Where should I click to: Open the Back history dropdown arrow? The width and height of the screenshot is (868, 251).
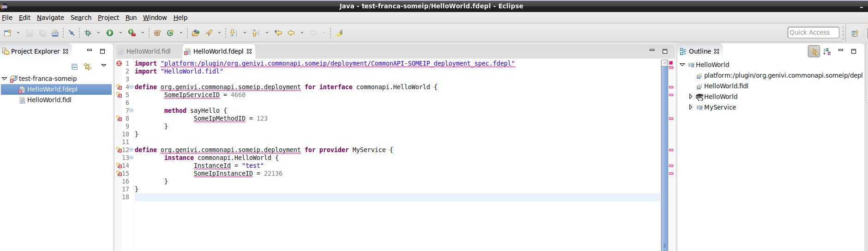302,33
